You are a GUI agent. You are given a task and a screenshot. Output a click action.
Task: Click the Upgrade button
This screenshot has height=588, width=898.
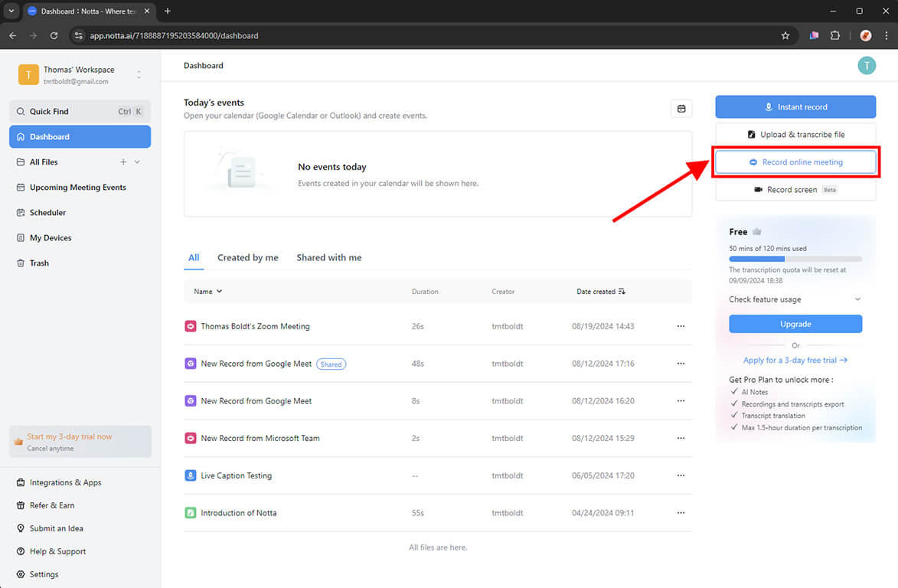pos(795,324)
